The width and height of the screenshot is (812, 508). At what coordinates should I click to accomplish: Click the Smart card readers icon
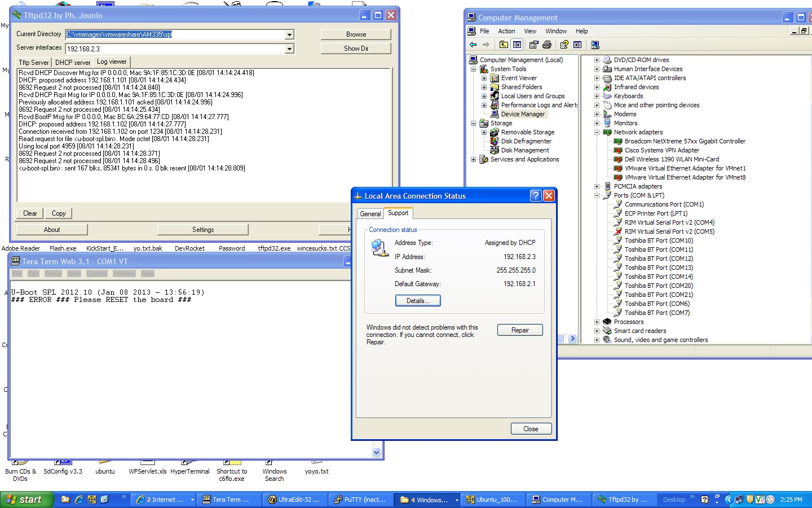pos(607,331)
